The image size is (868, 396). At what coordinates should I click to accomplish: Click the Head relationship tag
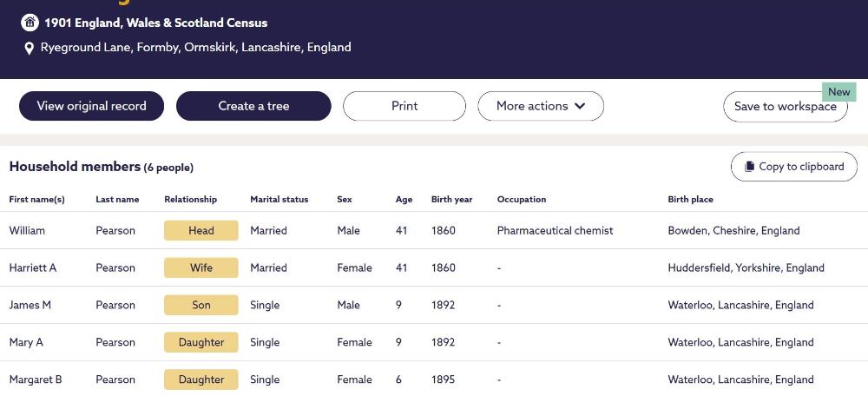(201, 231)
